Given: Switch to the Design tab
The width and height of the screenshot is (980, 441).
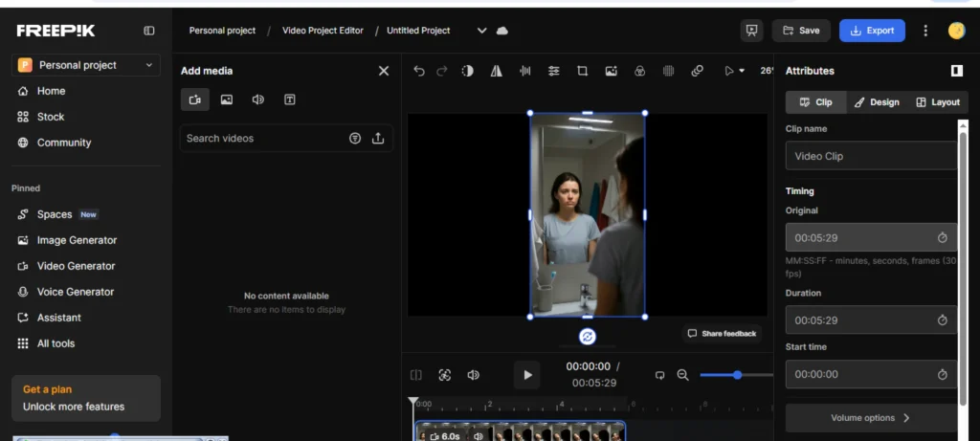Looking at the screenshot, I should [876, 102].
